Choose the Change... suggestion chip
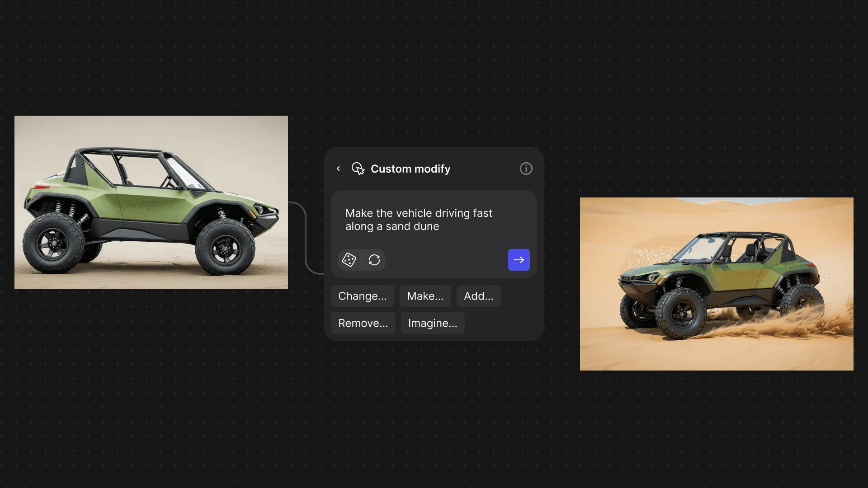 coord(362,296)
